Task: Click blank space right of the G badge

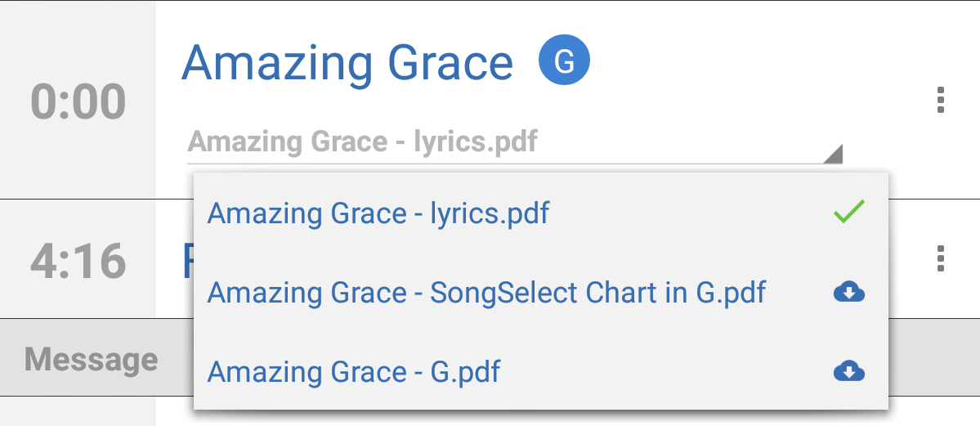Action: click(x=736, y=61)
